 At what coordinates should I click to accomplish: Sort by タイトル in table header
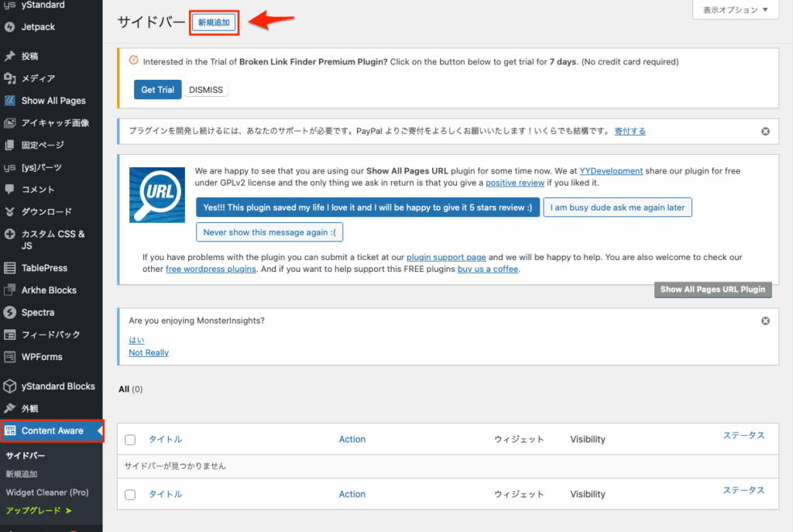click(x=166, y=439)
